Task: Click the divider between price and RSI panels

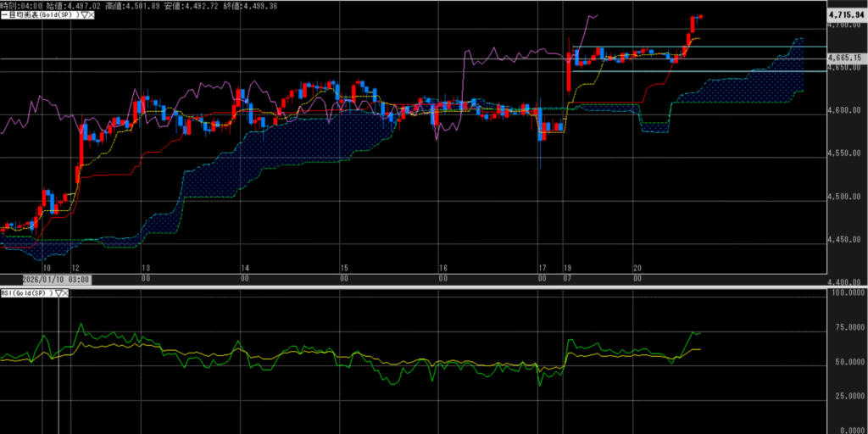Action: pos(424,287)
